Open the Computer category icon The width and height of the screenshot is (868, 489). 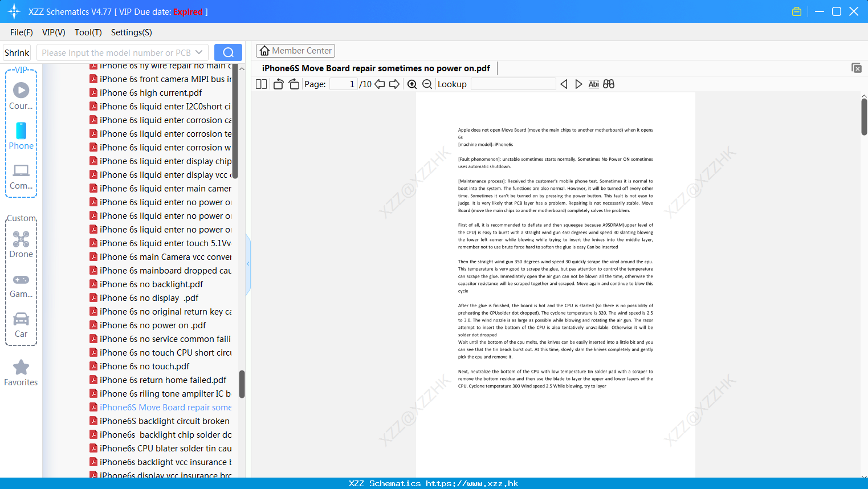[x=21, y=177]
